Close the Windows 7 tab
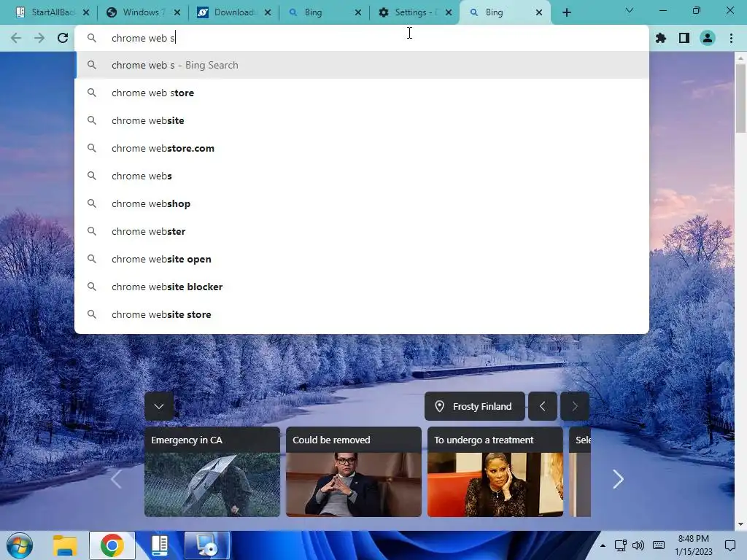This screenshot has height=560, width=747. 177,12
